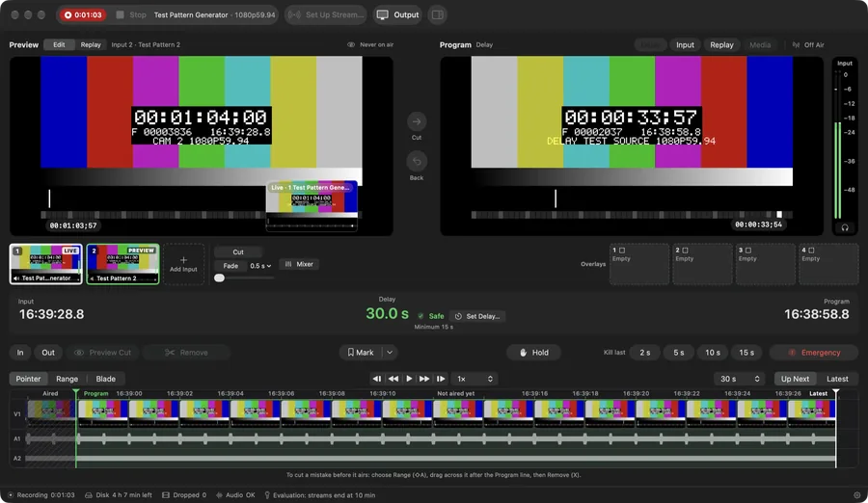The image size is (868, 503).
Task: Add a new input with the plus tile
Action: (x=183, y=264)
